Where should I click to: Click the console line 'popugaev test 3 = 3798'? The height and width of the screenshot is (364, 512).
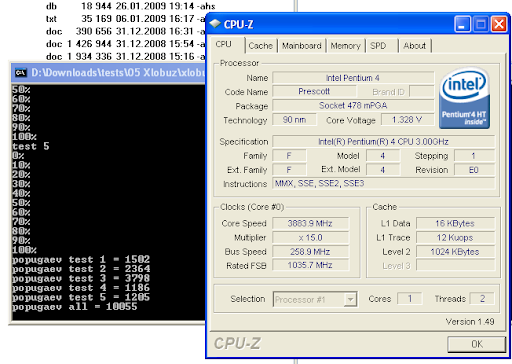pyautogui.click(x=81, y=278)
